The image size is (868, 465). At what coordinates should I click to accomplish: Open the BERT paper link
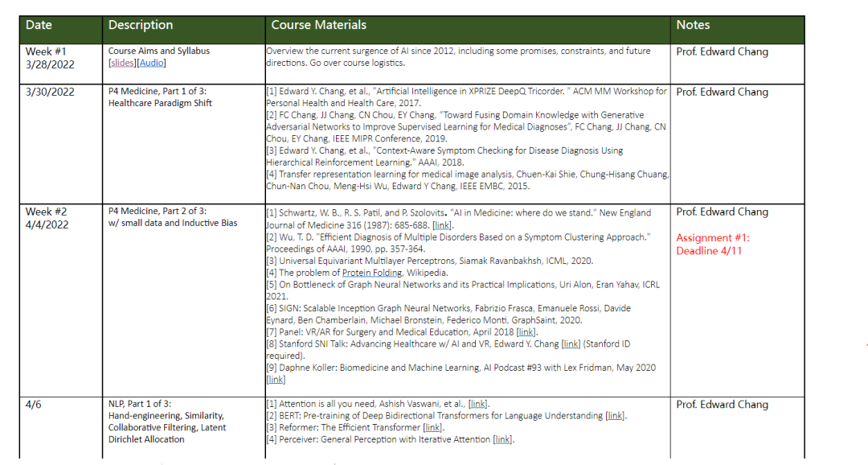point(615,416)
